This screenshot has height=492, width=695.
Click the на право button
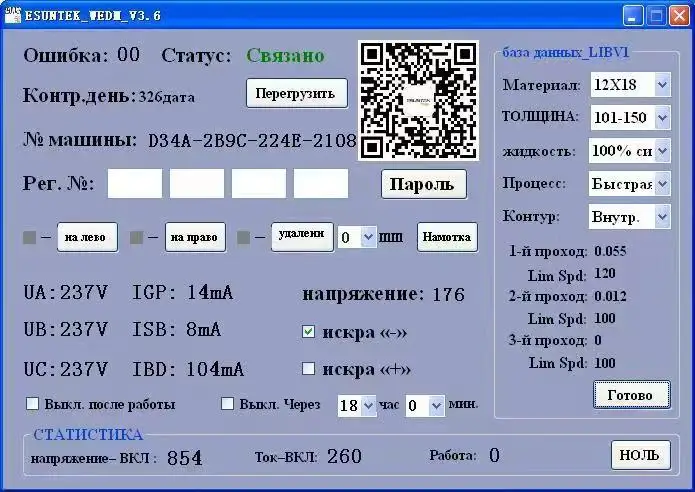[195, 237]
